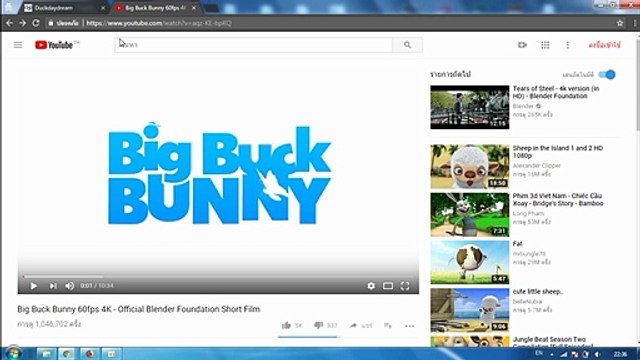The width and height of the screenshot is (640, 360).
Task: Open more actions ellipsis below video
Action: point(409,326)
